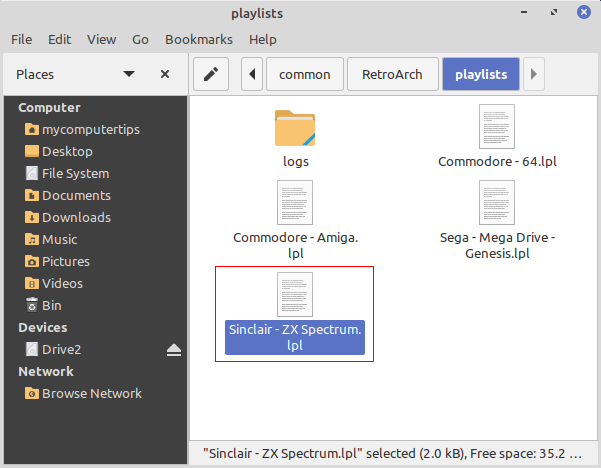The height and width of the screenshot is (468, 601).
Task: Open Browse Network in sidebar
Action: (x=91, y=393)
